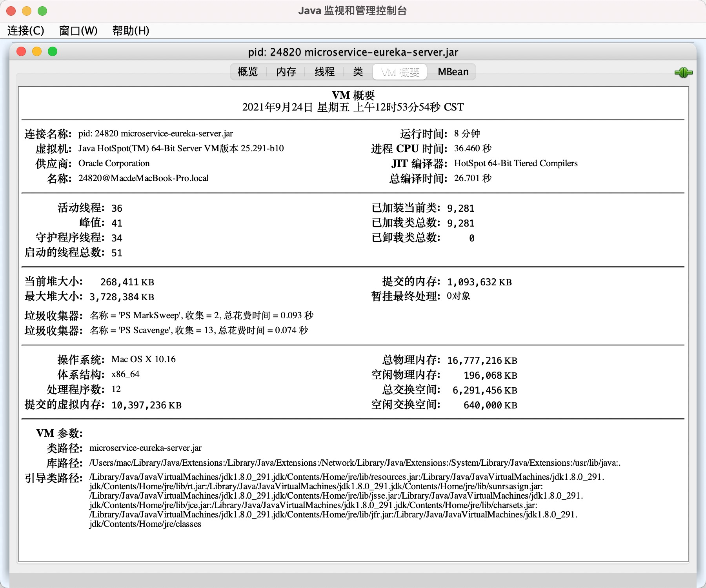This screenshot has height=588, width=706.
Task: Click the 空闲物理内存 value 196,068 KB
Action: (x=490, y=375)
